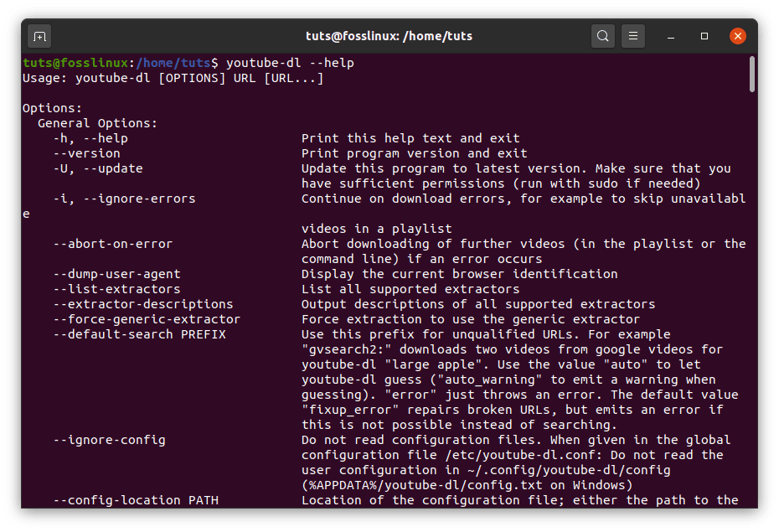Click 'have sufficient permissions' line
779x532 pixels.
[x=501, y=183]
